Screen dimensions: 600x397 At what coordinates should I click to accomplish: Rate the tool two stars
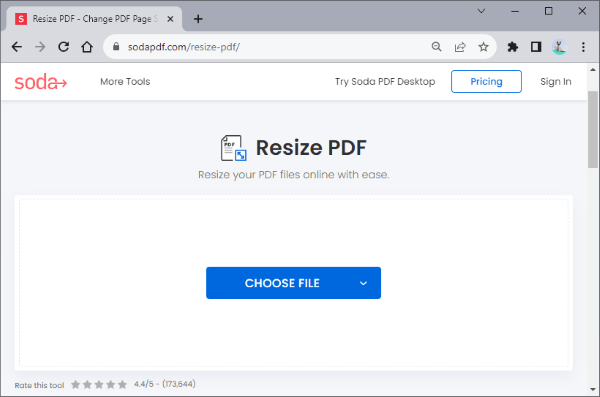point(87,384)
